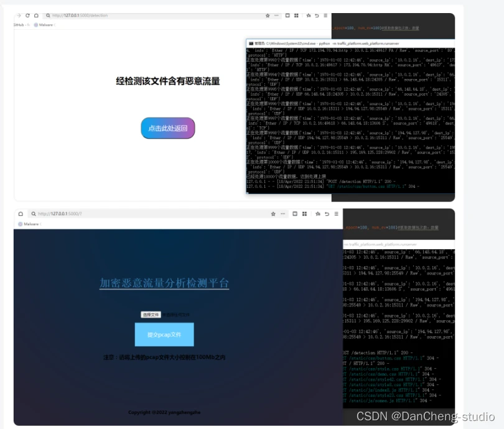Click the 提交pcap文件 submit button

pos(164,334)
